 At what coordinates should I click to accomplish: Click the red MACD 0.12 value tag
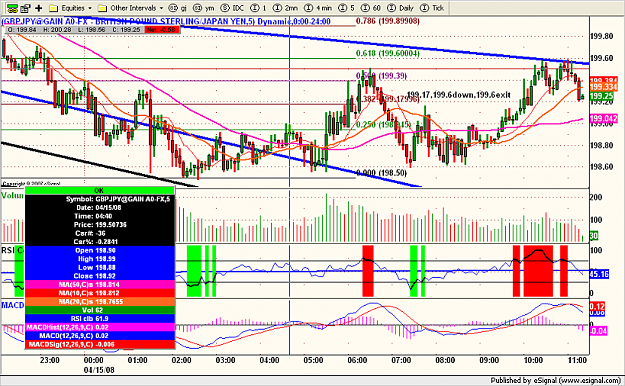(597, 306)
